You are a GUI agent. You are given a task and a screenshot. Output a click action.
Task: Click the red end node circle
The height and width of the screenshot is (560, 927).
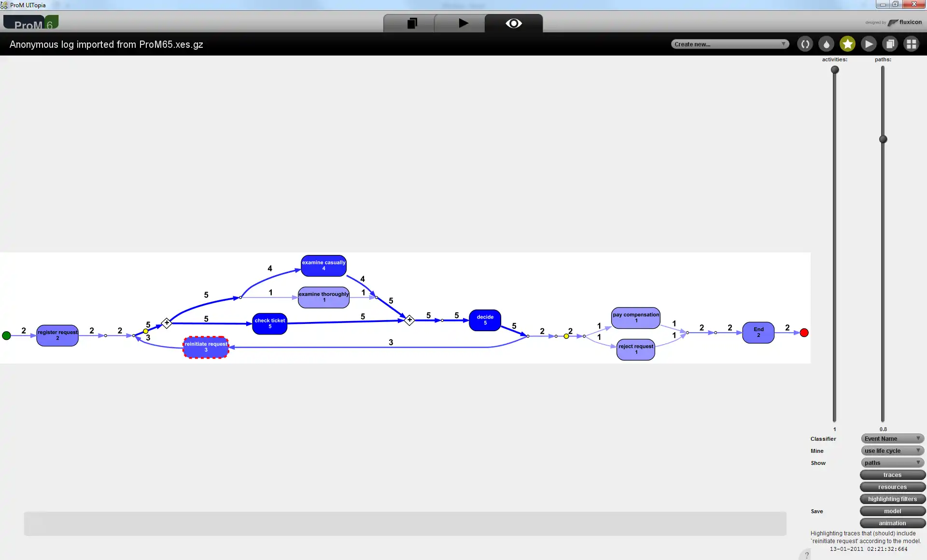pos(803,333)
